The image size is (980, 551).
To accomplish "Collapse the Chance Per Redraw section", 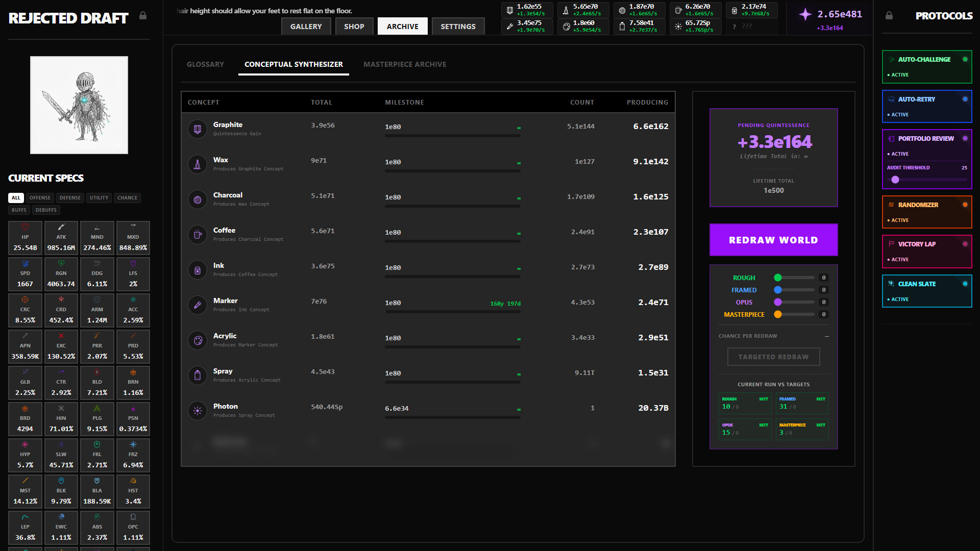I will [x=826, y=336].
